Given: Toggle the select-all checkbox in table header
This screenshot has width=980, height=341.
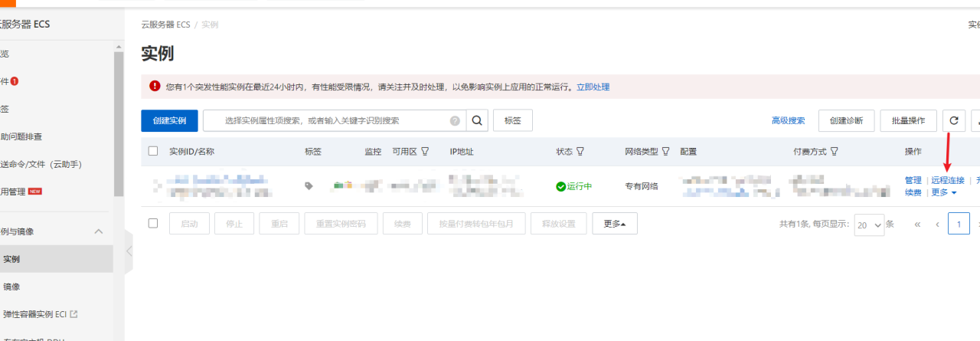Looking at the screenshot, I should pyautogui.click(x=153, y=151).
